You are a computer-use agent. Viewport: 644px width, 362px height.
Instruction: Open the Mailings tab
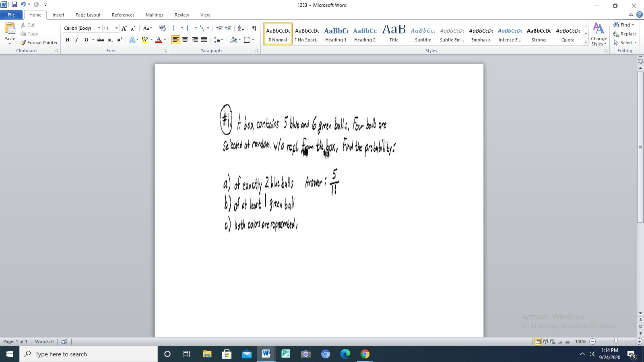pyautogui.click(x=154, y=15)
